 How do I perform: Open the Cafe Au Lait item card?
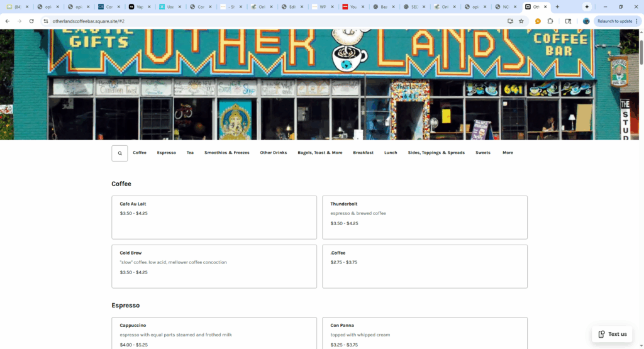pos(214,217)
